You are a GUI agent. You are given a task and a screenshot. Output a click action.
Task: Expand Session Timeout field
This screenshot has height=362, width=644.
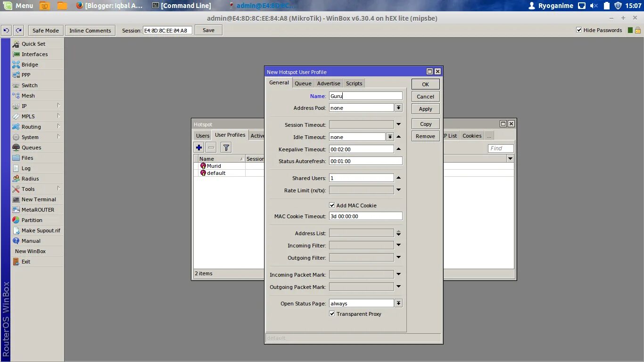(398, 125)
